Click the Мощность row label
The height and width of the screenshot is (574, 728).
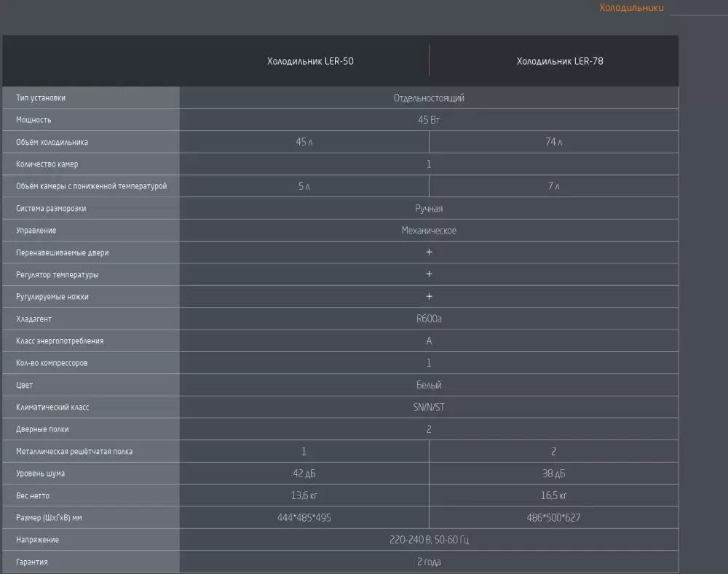33,120
